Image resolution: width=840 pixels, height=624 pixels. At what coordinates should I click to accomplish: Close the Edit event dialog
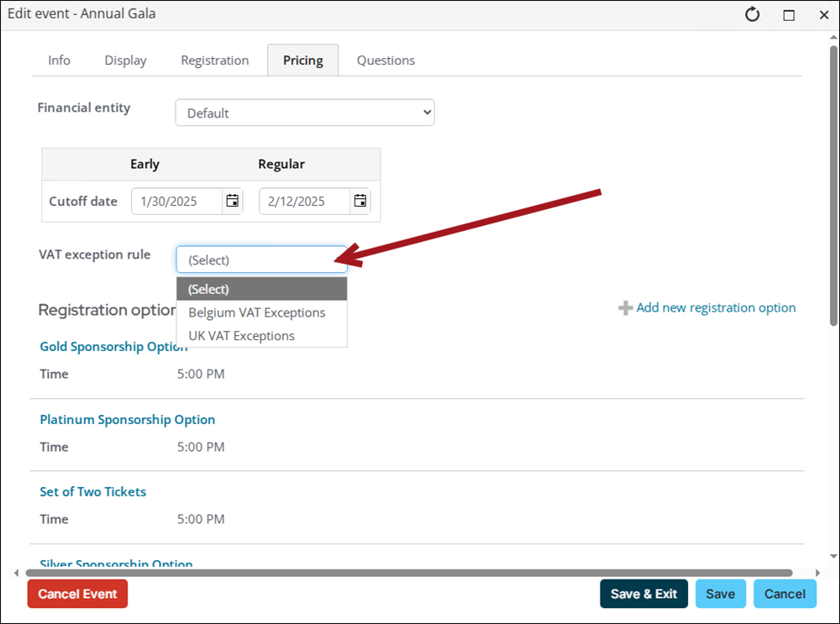coord(824,14)
